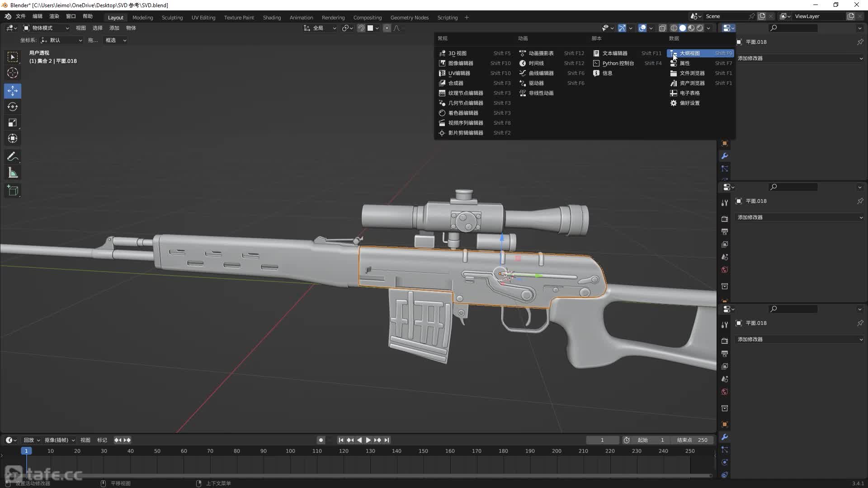
Task: Open bottom panel 添加修改器 dropdown
Action: coord(800,339)
